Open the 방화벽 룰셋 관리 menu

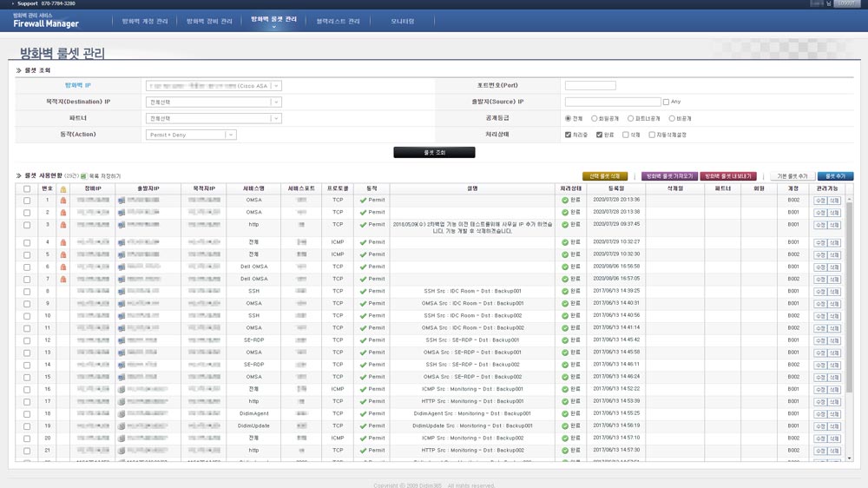(x=274, y=19)
